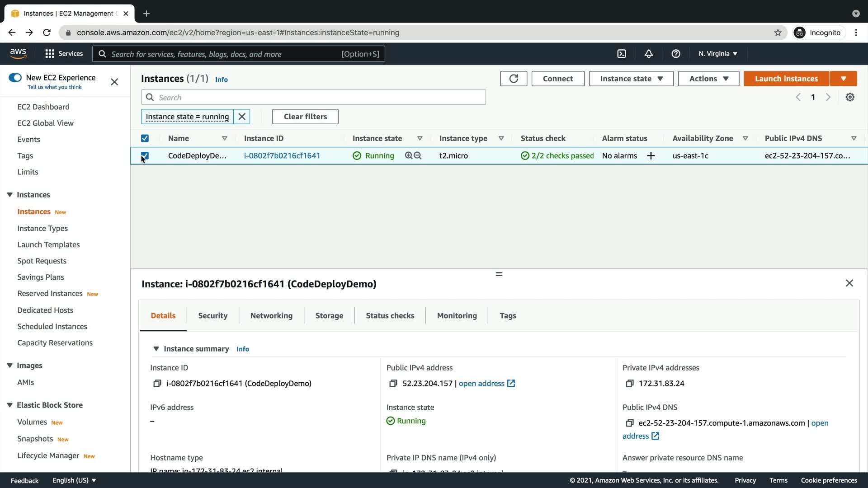The height and width of the screenshot is (488, 868).
Task: Click the refresh instances button
Action: click(x=514, y=79)
